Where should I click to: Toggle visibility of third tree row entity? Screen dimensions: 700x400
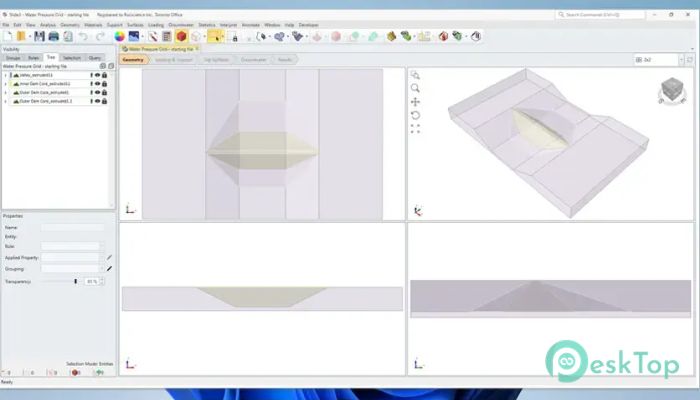[97, 92]
